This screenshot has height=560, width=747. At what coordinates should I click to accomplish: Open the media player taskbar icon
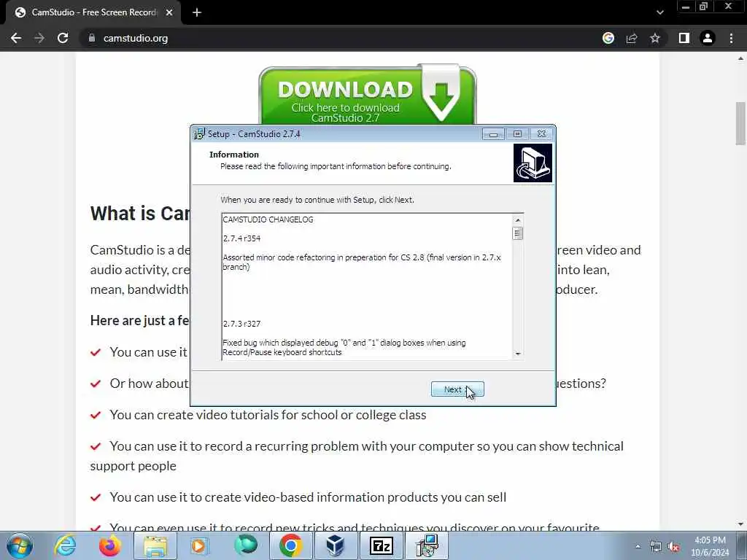point(199,545)
